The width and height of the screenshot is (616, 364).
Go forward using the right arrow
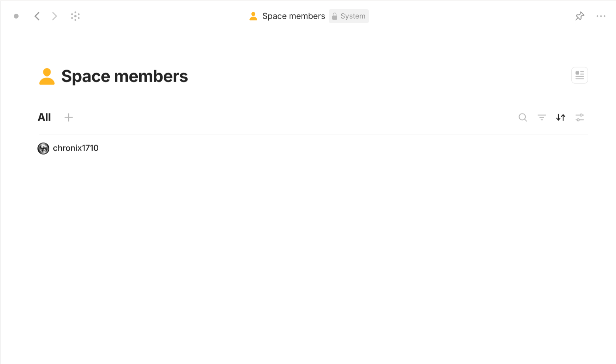point(54,16)
